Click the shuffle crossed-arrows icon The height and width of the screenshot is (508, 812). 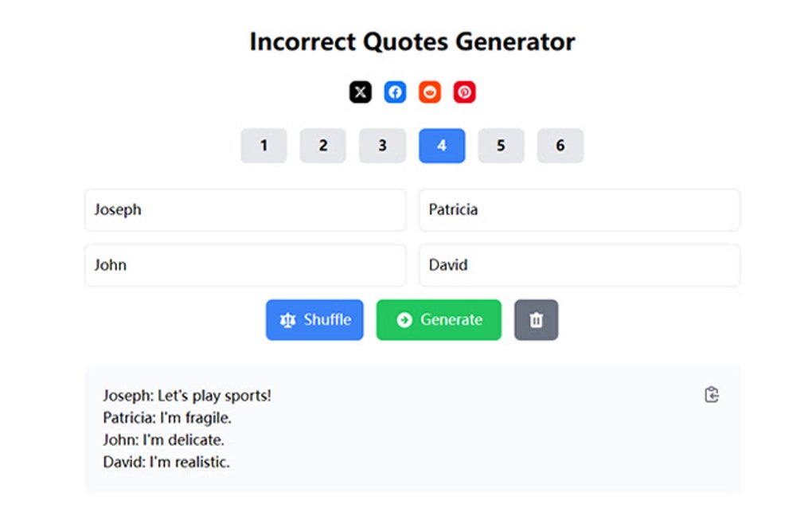(290, 319)
